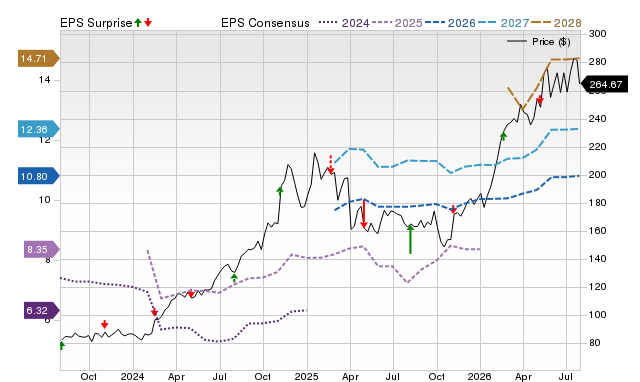Viewport: 640px width, 382px height.
Task: Click the 2028 EPS consensus legend entry
Action: [556, 23]
